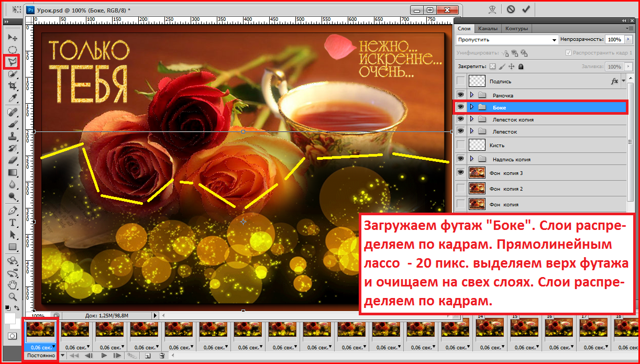Select the 3D Rotate tool
640x364 pixels.
(13, 260)
